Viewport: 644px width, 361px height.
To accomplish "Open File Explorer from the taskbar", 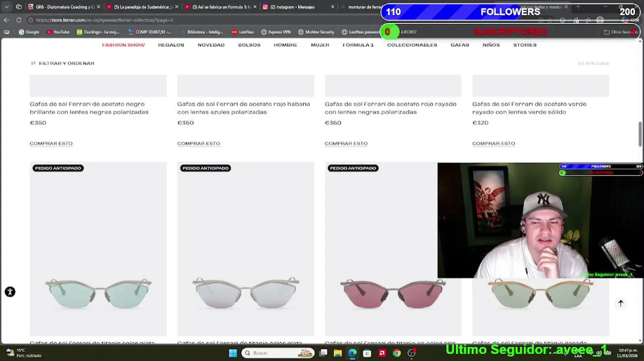I will point(338,353).
